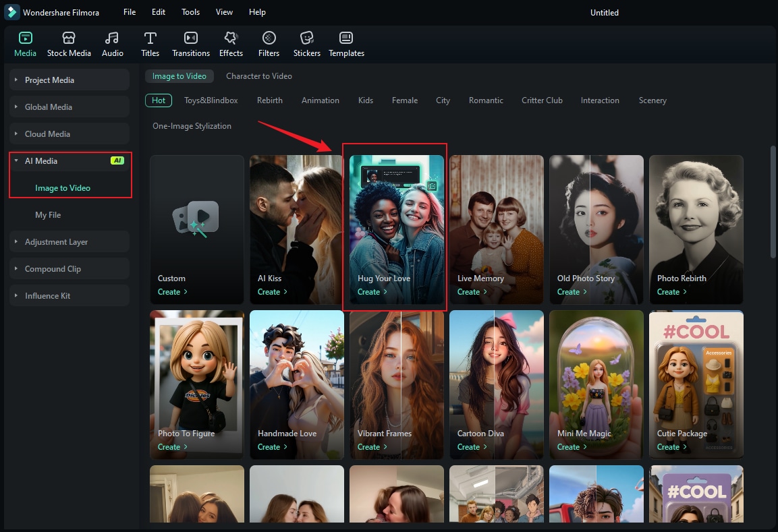Click Create on Photo Rebirth card

click(x=672, y=292)
